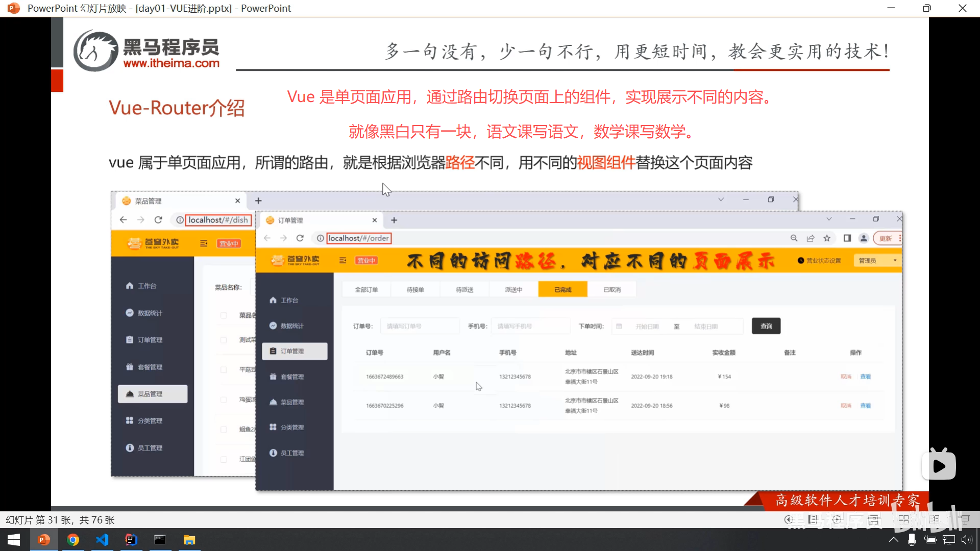Open Visual Studio Code from taskbar
The width and height of the screenshot is (980, 551).
[102, 540]
